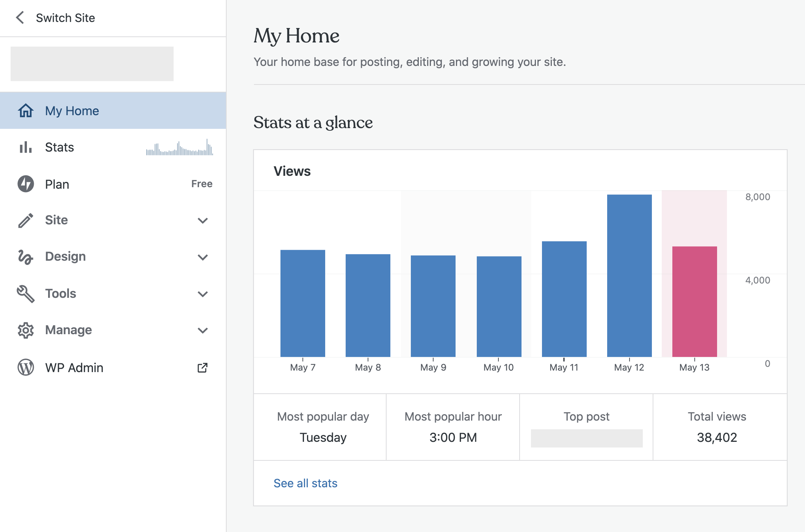
Task: Click the Plan lightning bolt icon
Action: 26,184
